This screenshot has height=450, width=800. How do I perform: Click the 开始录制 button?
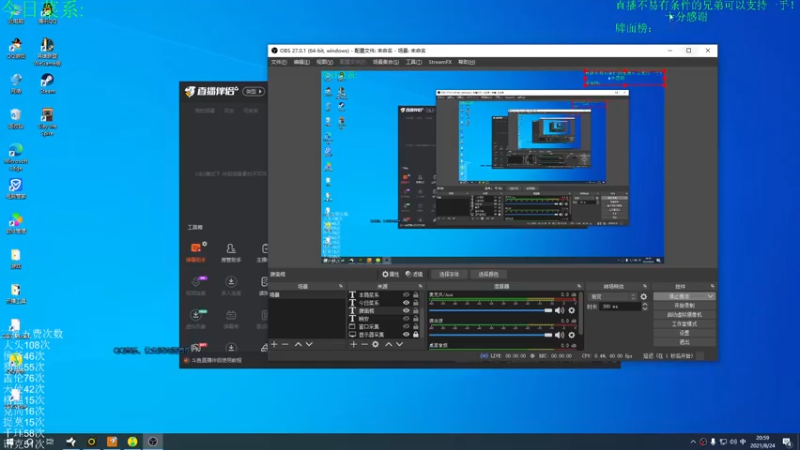coord(684,306)
